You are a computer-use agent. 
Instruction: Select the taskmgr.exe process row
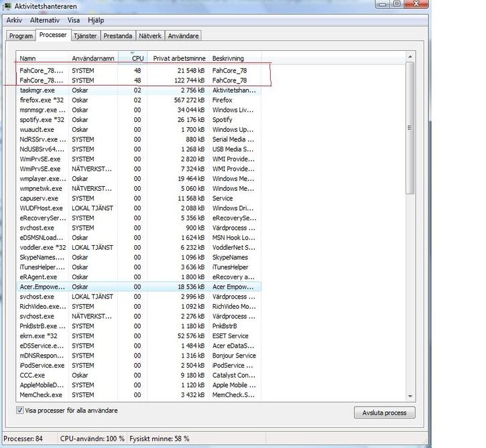(x=37, y=90)
